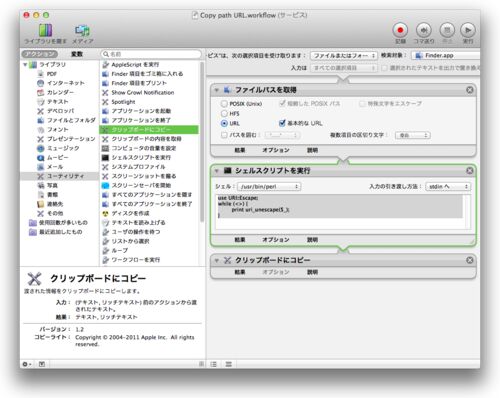The height and width of the screenshot is (398, 500).
Task: Open the Input Is (入力は) dropdown
Action: coord(344,68)
